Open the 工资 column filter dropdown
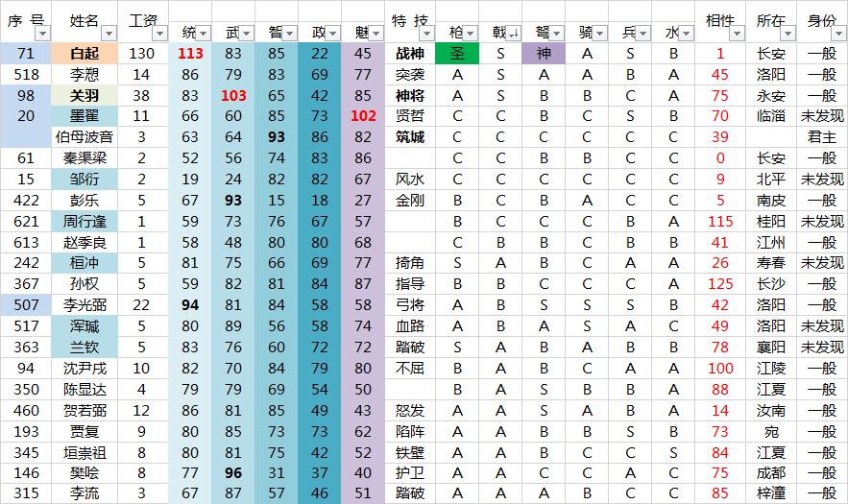Image resolution: width=848 pixels, height=504 pixels. pos(159,34)
